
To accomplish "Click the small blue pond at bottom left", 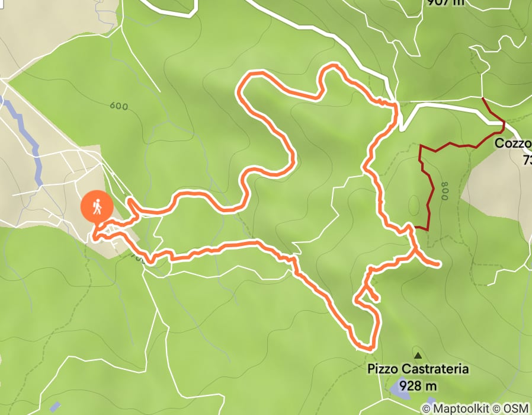I will click(55, 406).
